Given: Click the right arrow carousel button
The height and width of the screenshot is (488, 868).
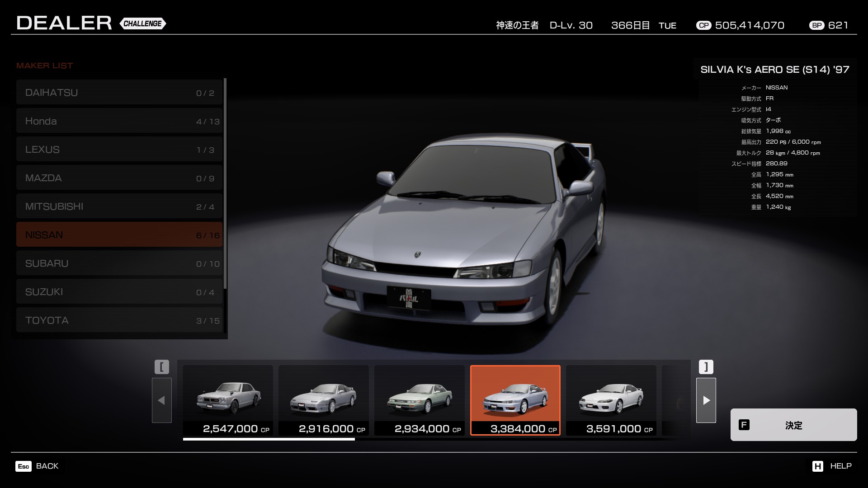Looking at the screenshot, I should click(x=706, y=400).
